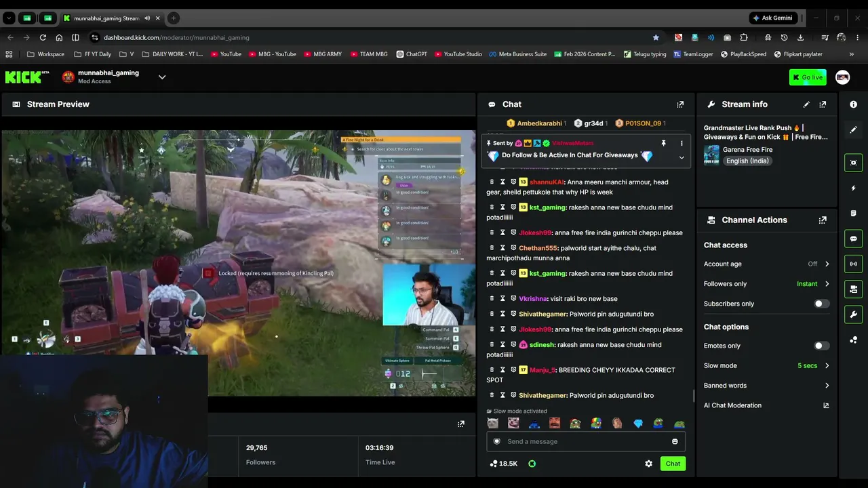Select the munnabhai_gaming Stream browser tab
The height and width of the screenshot is (488, 868).
pos(111,18)
